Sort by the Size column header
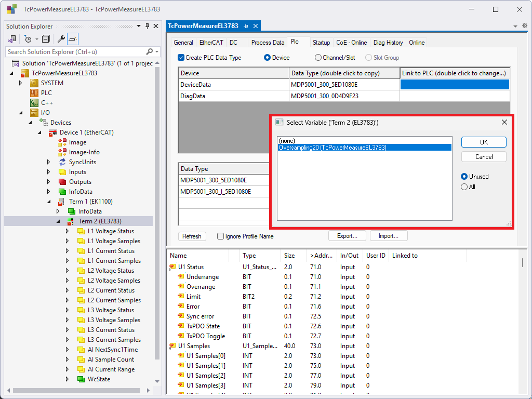Image resolution: width=532 pixels, height=399 pixels. (293, 256)
